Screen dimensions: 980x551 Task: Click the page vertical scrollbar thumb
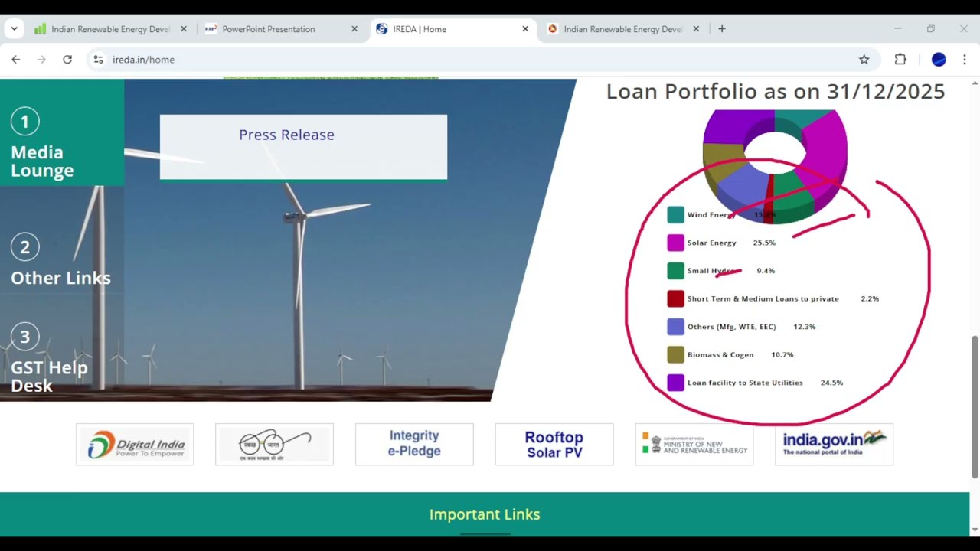pyautogui.click(x=975, y=407)
